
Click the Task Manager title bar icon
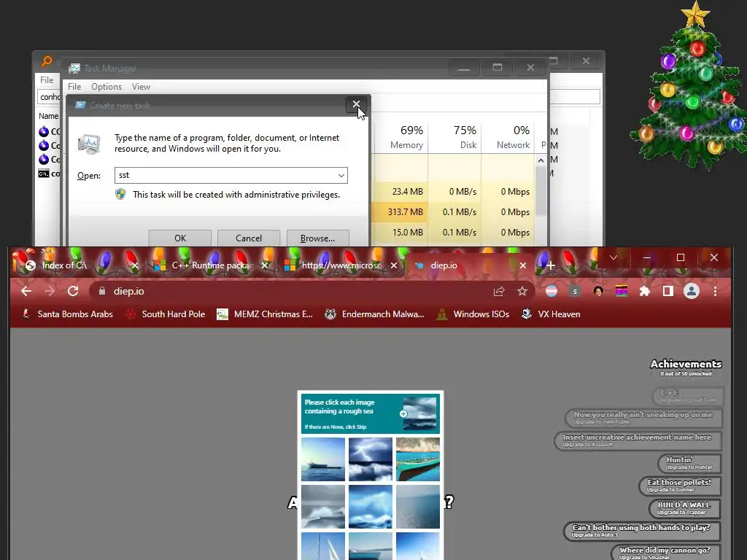click(74, 69)
